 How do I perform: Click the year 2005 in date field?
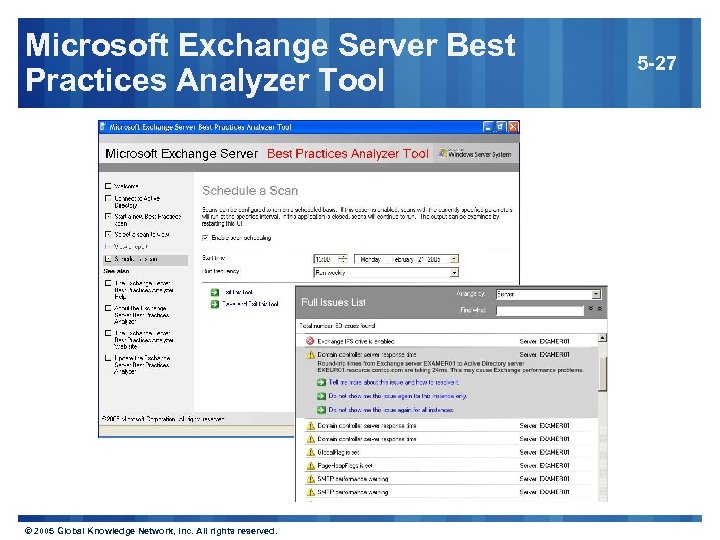[x=434, y=259]
